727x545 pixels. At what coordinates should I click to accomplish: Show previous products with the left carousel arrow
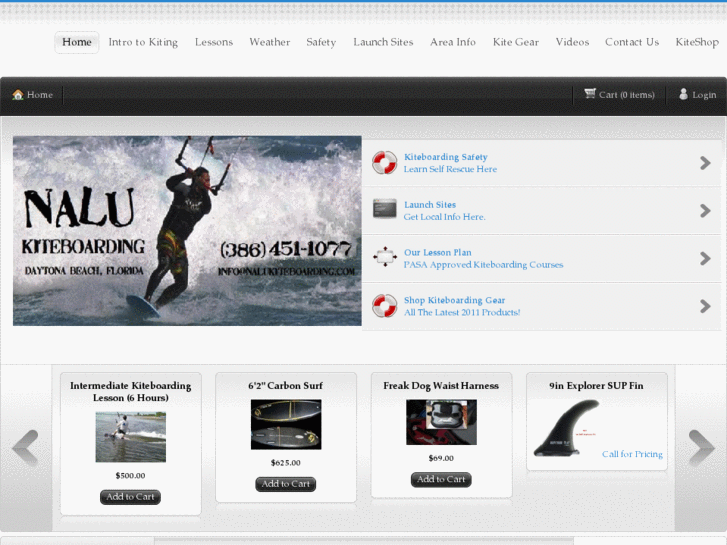26,447
